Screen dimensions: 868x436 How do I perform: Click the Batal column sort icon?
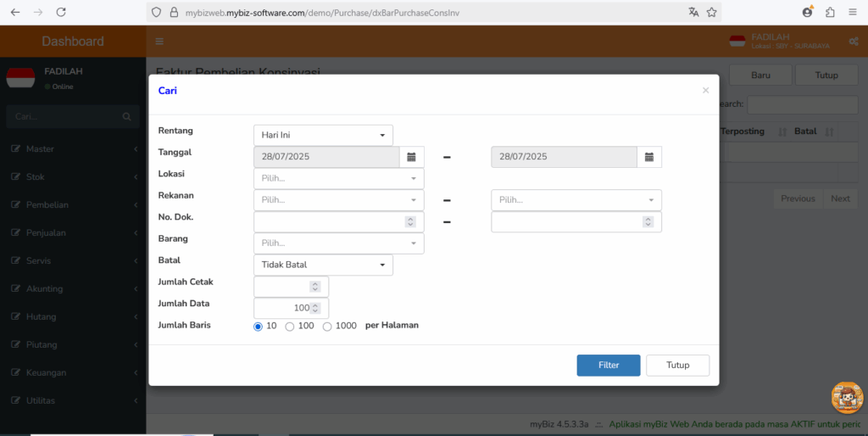click(829, 131)
